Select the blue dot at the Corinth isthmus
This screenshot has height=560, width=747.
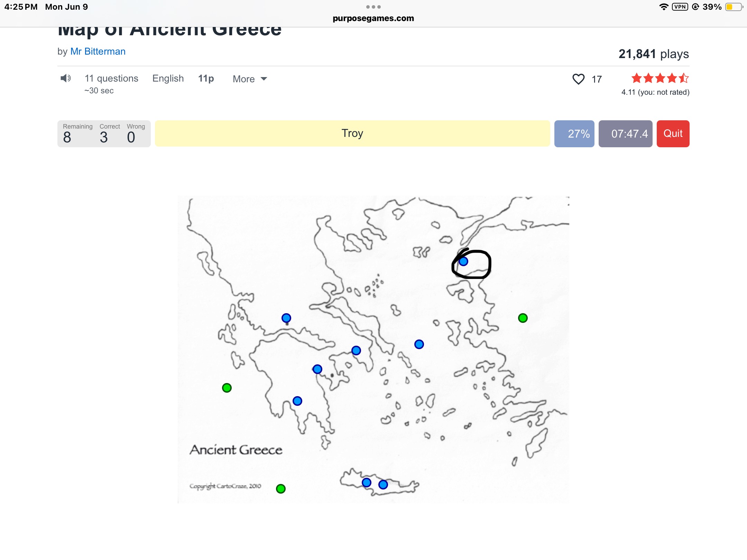(317, 369)
